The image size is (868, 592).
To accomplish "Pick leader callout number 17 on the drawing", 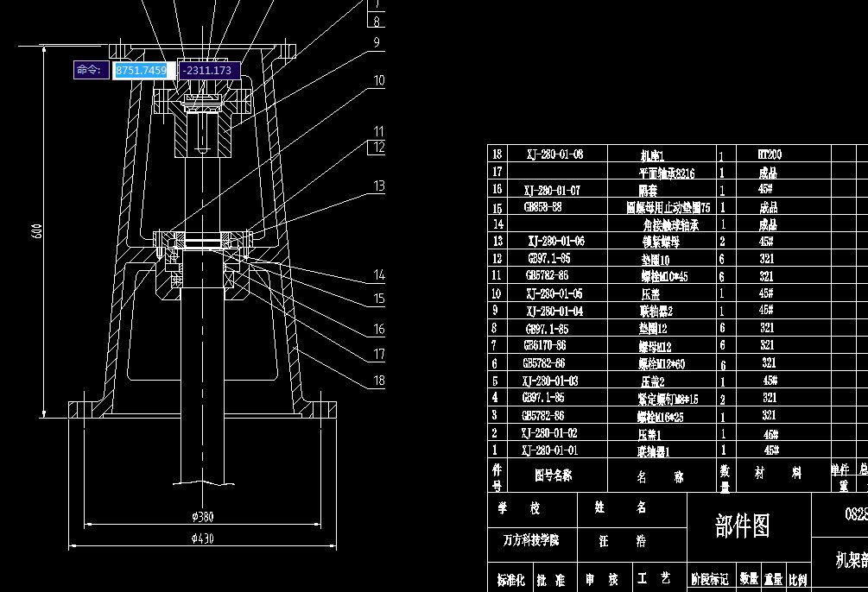I will click(378, 354).
